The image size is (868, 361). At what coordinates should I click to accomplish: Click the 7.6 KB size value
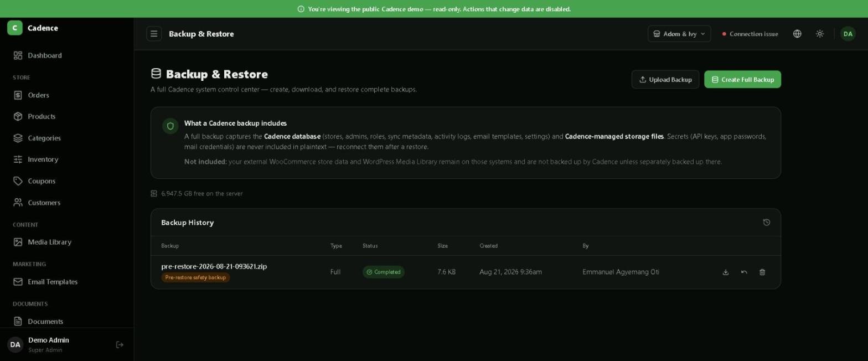[x=446, y=272]
